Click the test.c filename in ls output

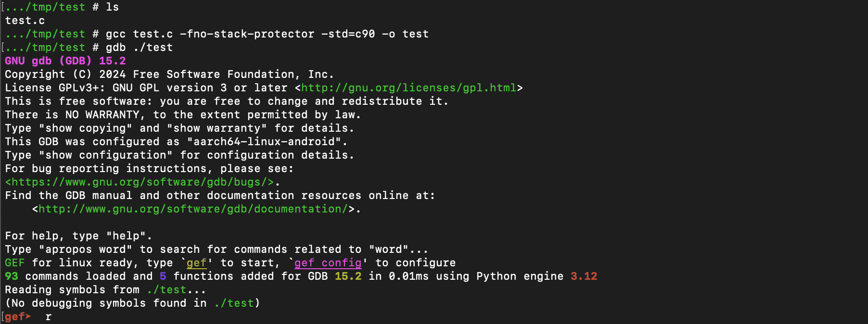point(25,21)
